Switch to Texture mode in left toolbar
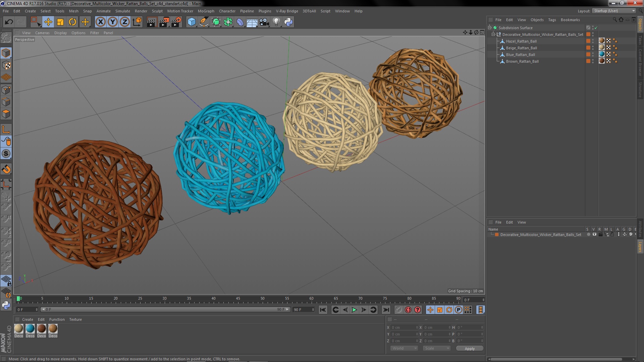The height and width of the screenshot is (362, 644). 6,65
